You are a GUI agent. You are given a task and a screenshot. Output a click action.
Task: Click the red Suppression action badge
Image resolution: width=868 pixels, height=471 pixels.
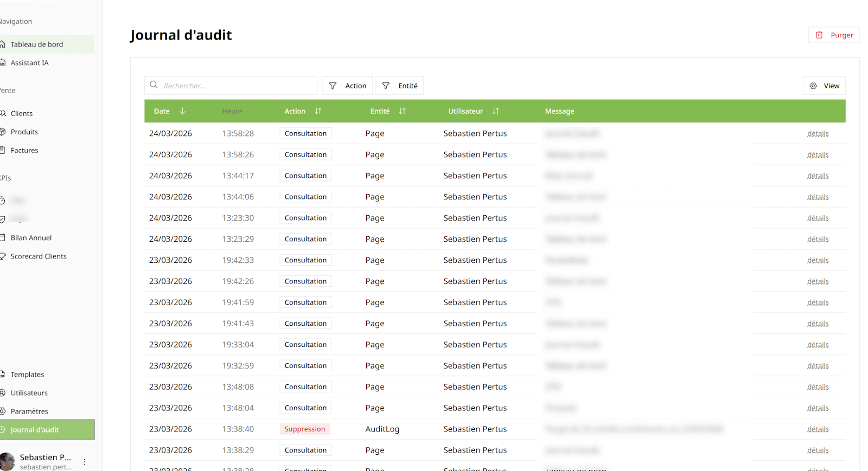click(x=305, y=429)
